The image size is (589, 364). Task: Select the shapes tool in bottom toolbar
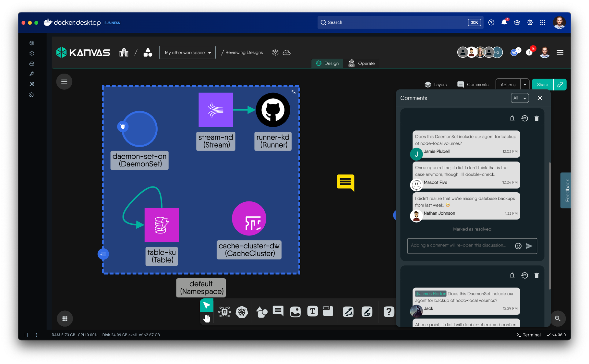261,312
